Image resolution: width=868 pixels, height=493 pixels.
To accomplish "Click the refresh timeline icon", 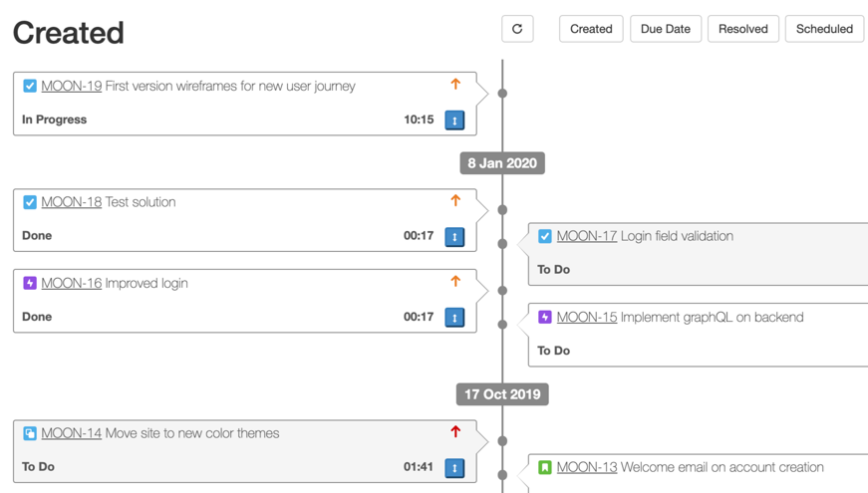I will [x=517, y=29].
